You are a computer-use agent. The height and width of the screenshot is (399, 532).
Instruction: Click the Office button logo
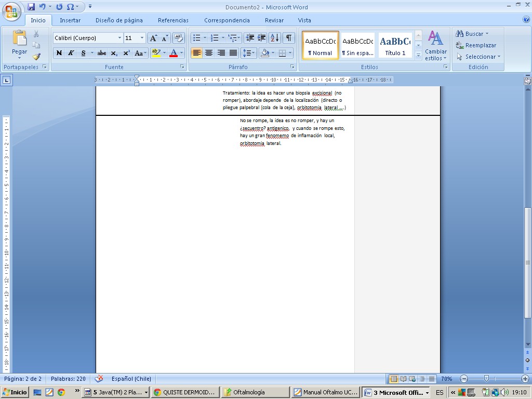point(11,11)
